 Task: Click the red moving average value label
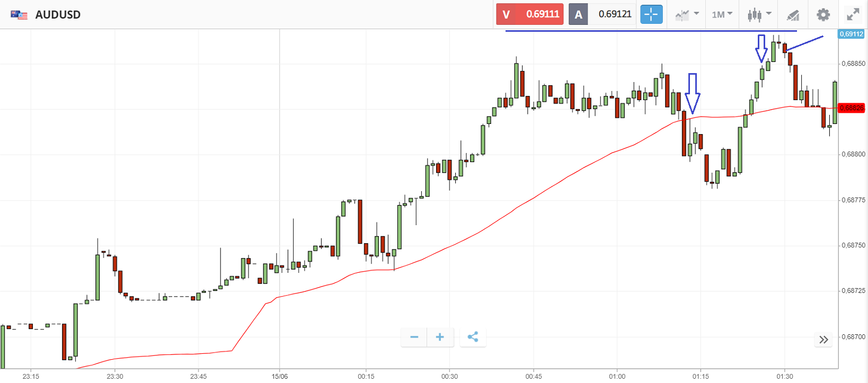pyautogui.click(x=851, y=108)
